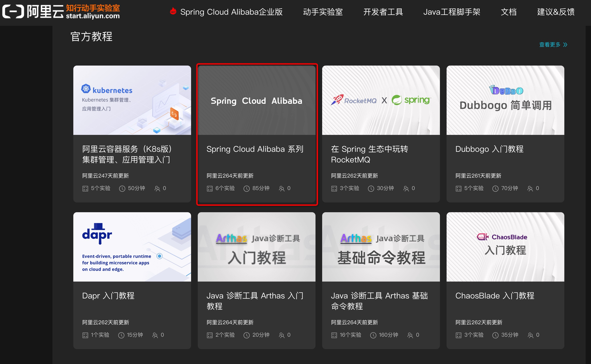Open Spring Cloud Alibaba企业版 menu
The width and height of the screenshot is (591, 364).
point(231,12)
